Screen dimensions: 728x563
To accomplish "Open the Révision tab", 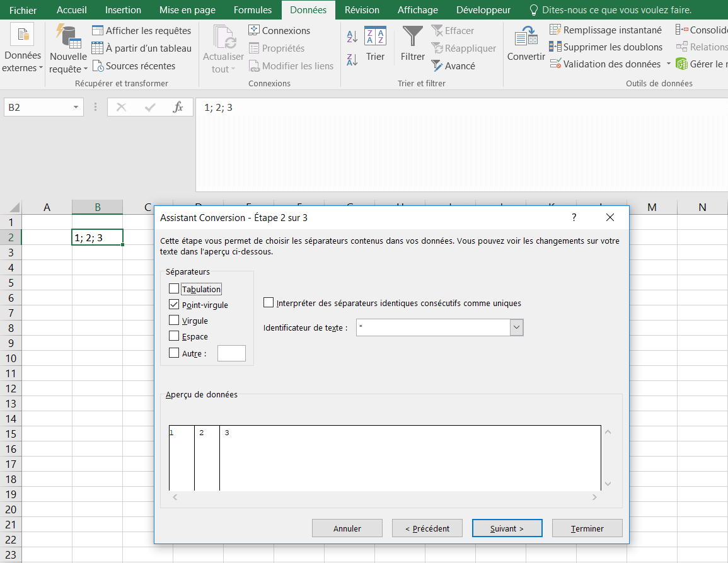I will pyautogui.click(x=362, y=9).
